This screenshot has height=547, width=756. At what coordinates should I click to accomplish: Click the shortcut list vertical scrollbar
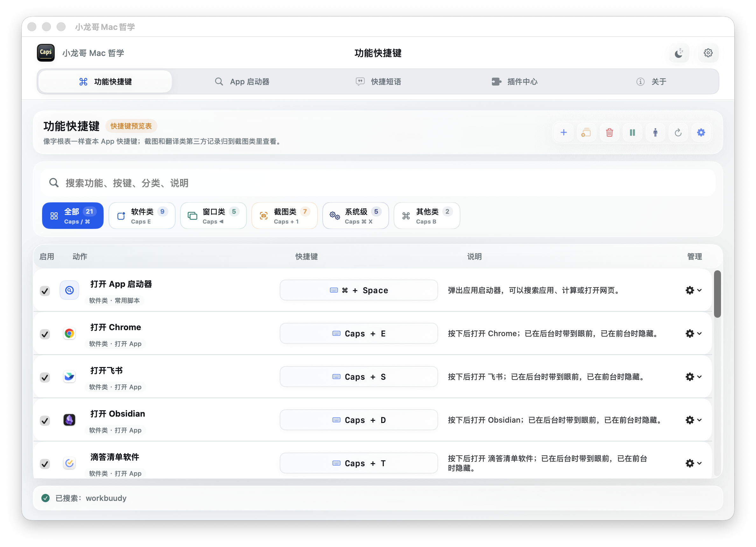point(717,294)
